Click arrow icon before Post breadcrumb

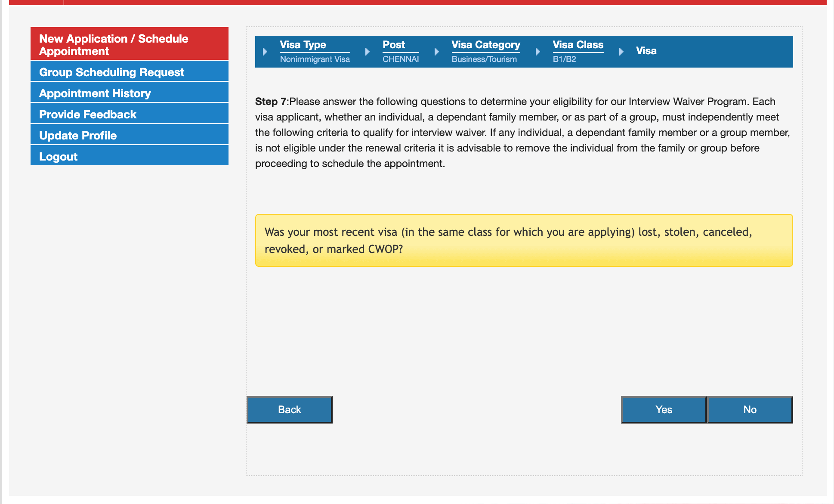pos(368,52)
